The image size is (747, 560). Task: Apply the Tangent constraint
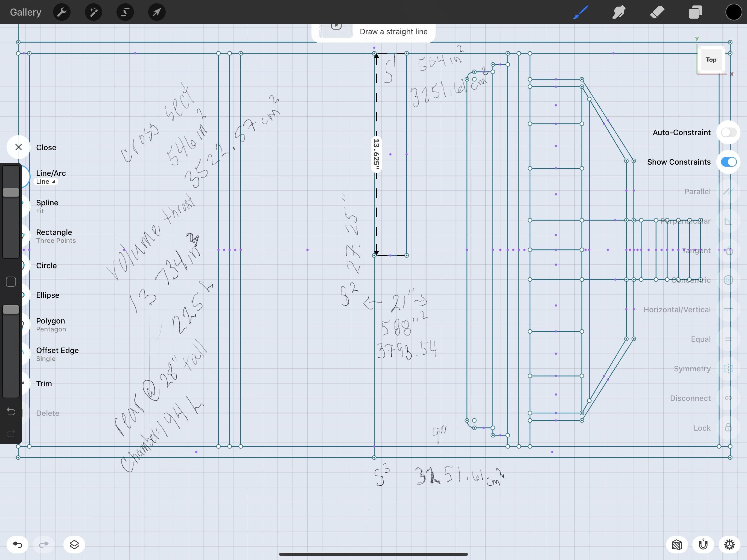[728, 251]
